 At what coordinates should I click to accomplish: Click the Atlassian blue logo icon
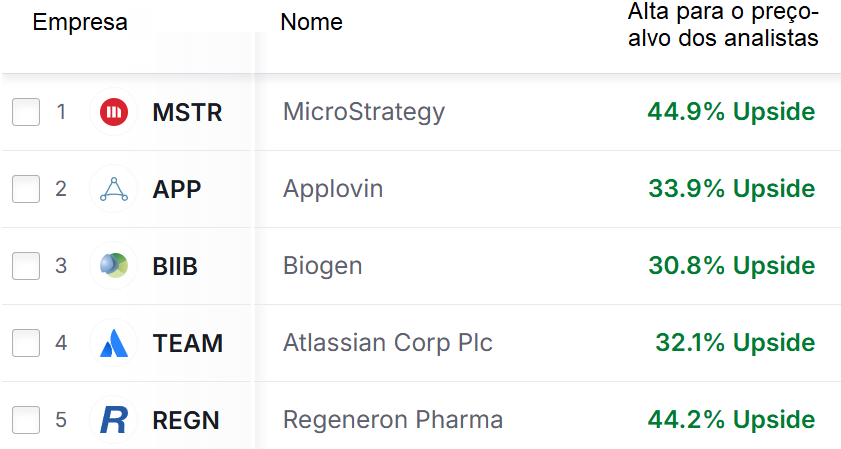click(x=114, y=343)
